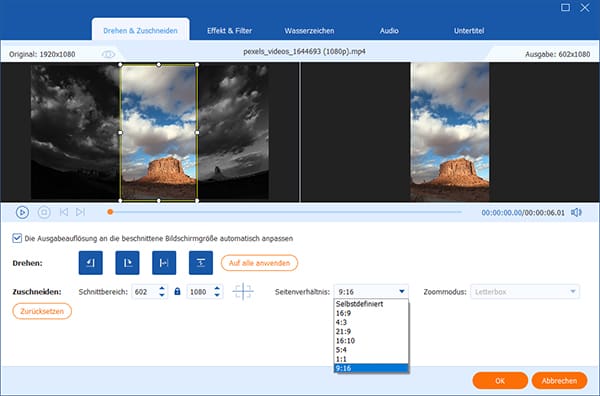The height and width of the screenshot is (396, 600).
Task: Jump to next frame button
Action: coord(80,212)
